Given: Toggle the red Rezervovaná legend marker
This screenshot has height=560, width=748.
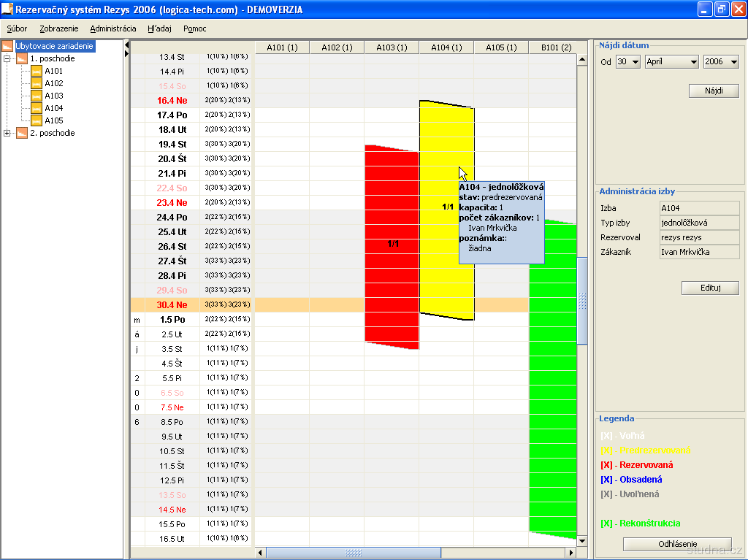Looking at the screenshot, I should click(606, 465).
